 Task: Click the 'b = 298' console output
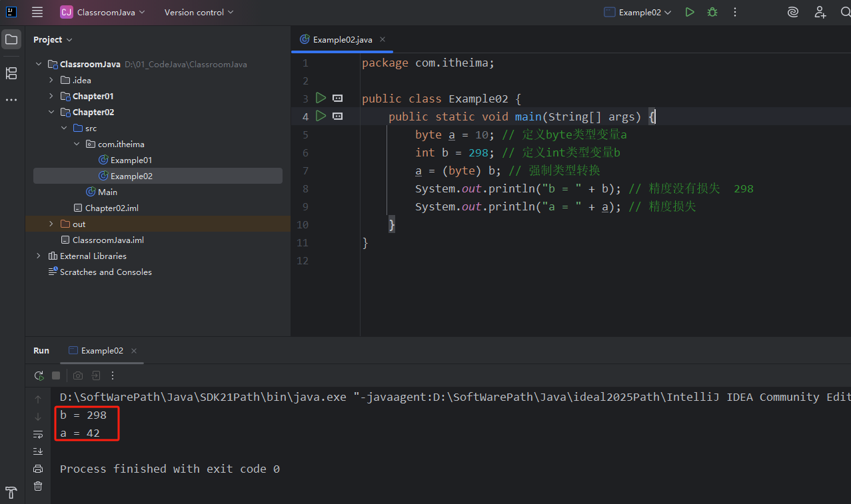tap(83, 415)
